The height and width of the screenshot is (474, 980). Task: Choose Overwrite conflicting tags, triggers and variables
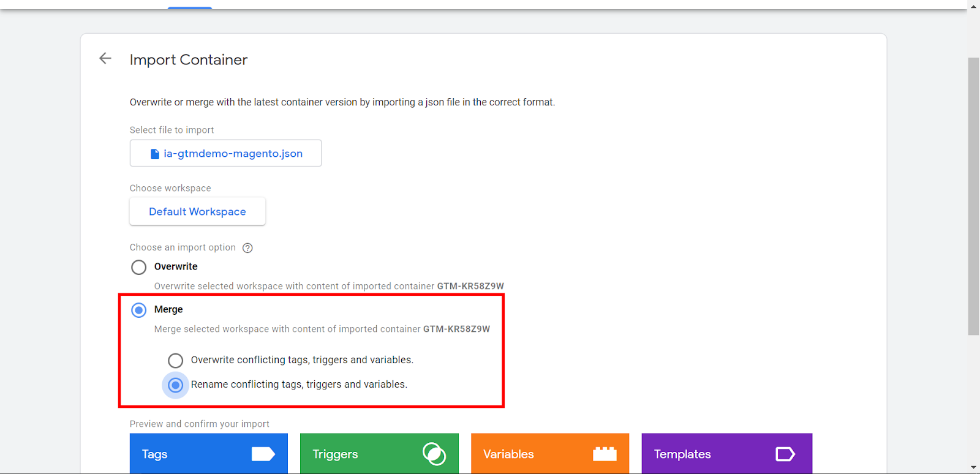pyautogui.click(x=176, y=360)
